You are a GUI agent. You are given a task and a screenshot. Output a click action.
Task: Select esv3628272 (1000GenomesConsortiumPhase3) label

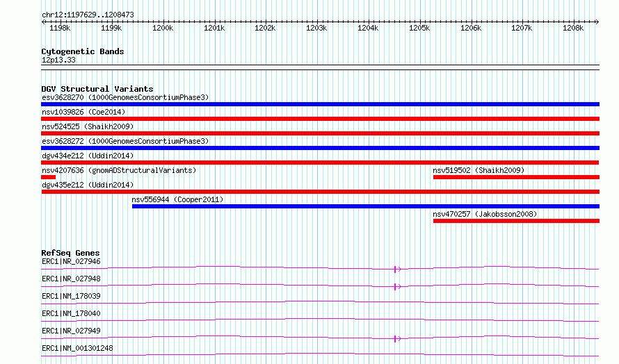pos(125,141)
